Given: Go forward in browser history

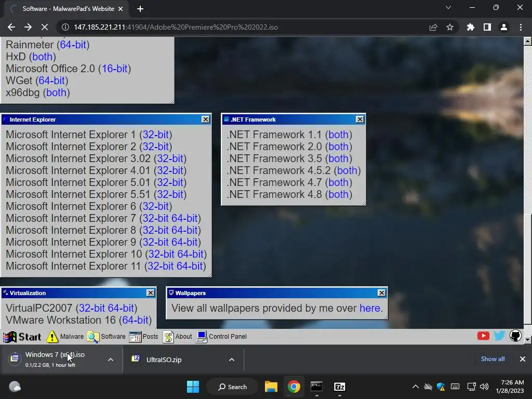Looking at the screenshot, I should (28, 27).
